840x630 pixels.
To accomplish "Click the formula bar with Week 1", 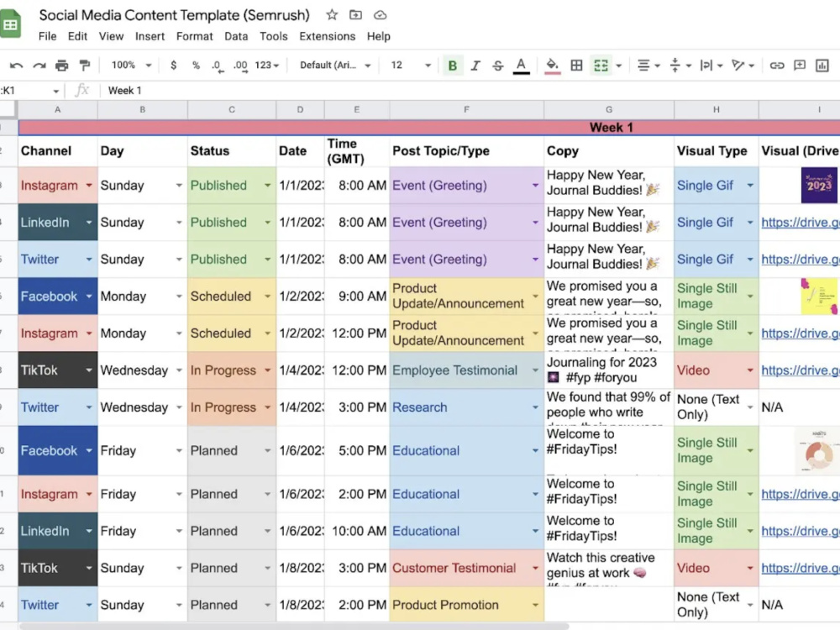I will pyautogui.click(x=471, y=91).
